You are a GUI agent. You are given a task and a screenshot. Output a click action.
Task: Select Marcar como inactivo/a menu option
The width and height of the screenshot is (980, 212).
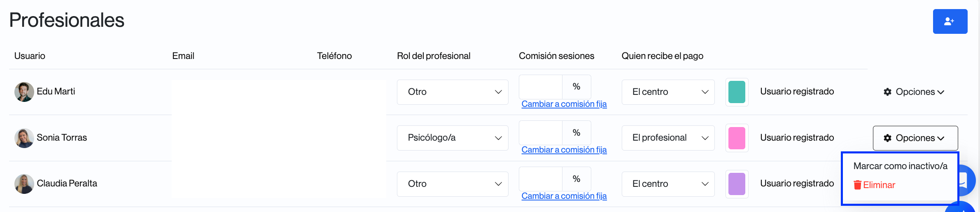click(900, 166)
